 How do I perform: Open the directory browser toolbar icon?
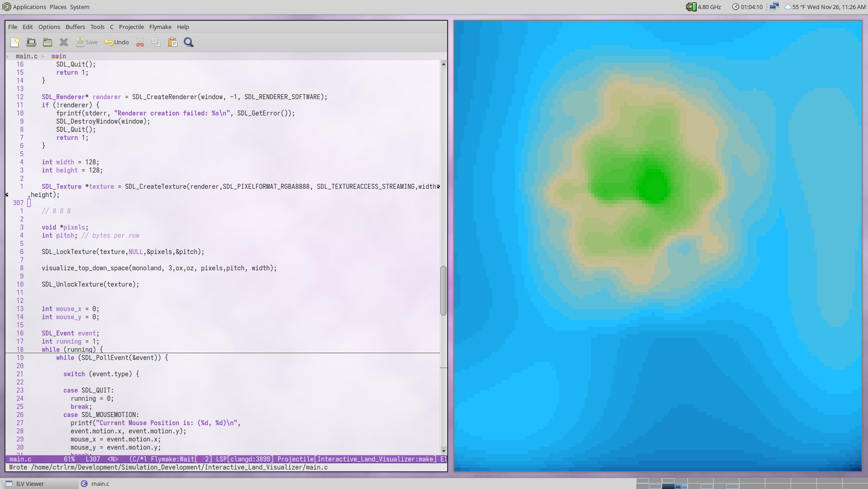[48, 42]
